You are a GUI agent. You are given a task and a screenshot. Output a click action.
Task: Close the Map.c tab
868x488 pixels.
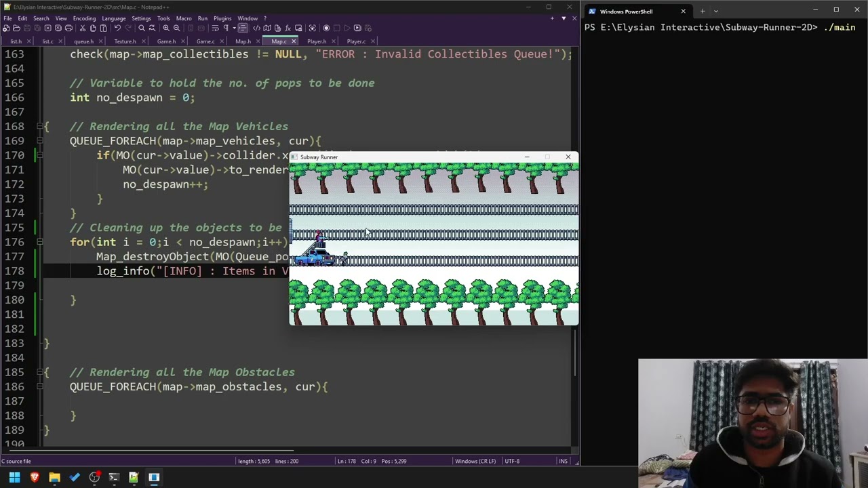294,41
